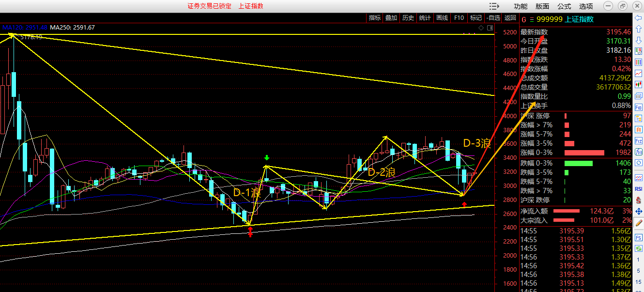The image size is (644, 292).
Task: Click the MA250: 2591.67 label
Action: coord(72,28)
